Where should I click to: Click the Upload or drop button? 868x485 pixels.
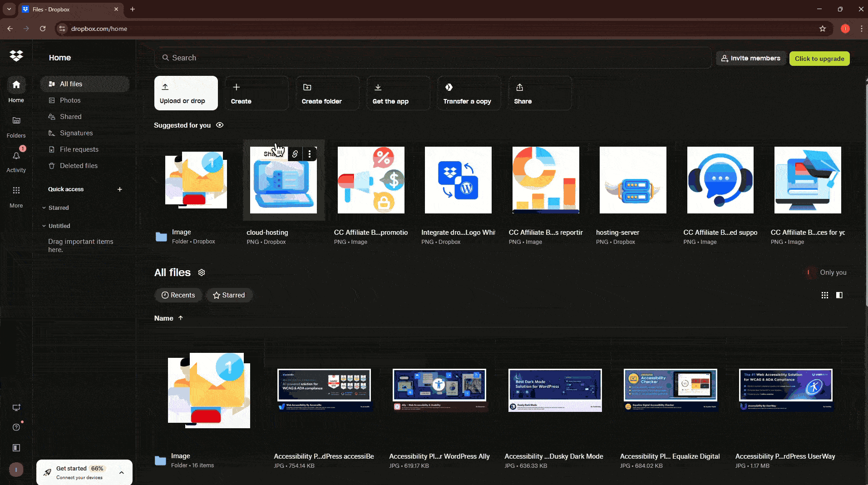pyautogui.click(x=186, y=93)
